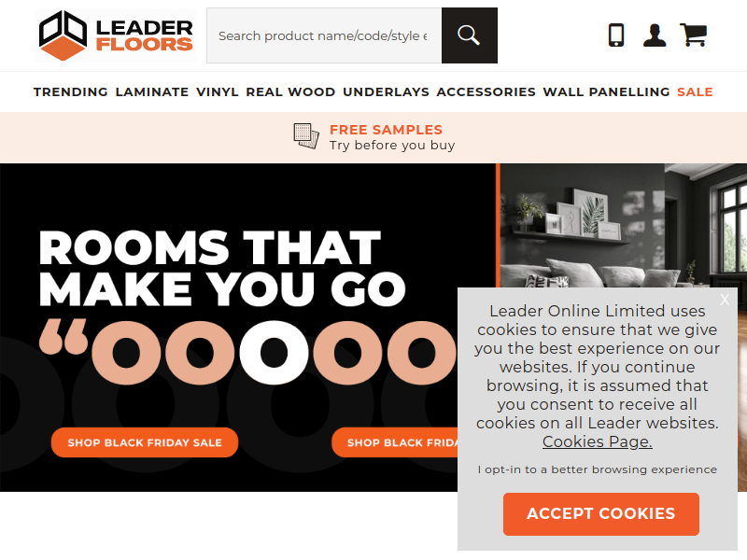Click the first Shop Black Friday Sale button

pyautogui.click(x=145, y=442)
